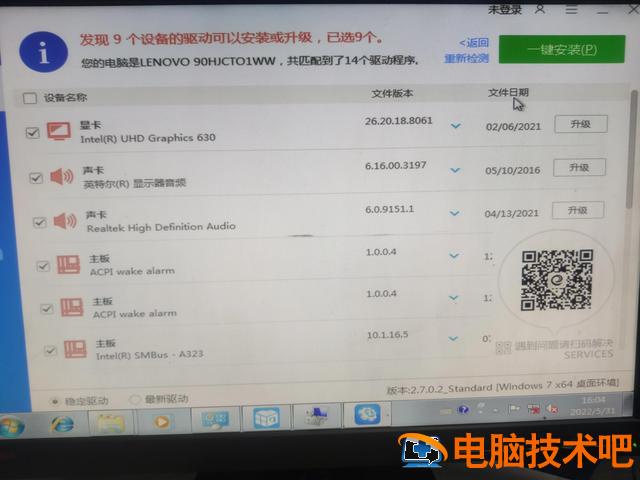Click the Realtek High Definition Audio text
The image size is (640, 480).
pyautogui.click(x=161, y=227)
